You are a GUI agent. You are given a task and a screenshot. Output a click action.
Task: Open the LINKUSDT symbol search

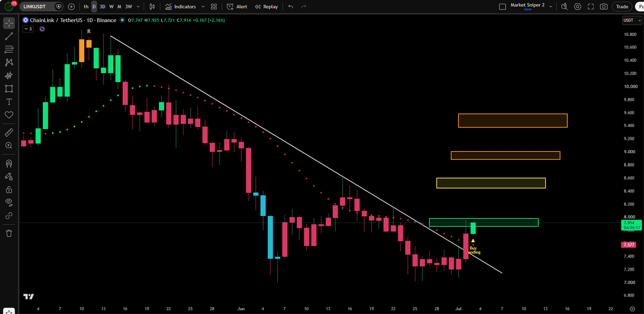click(x=41, y=6)
